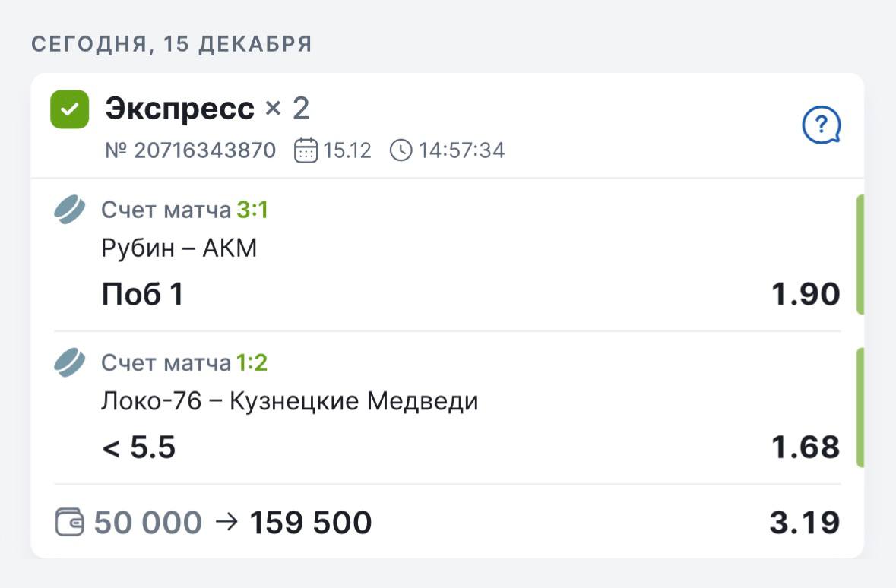Select the Рубин – АКМ match name
This screenshot has height=588, width=896.
[x=179, y=248]
